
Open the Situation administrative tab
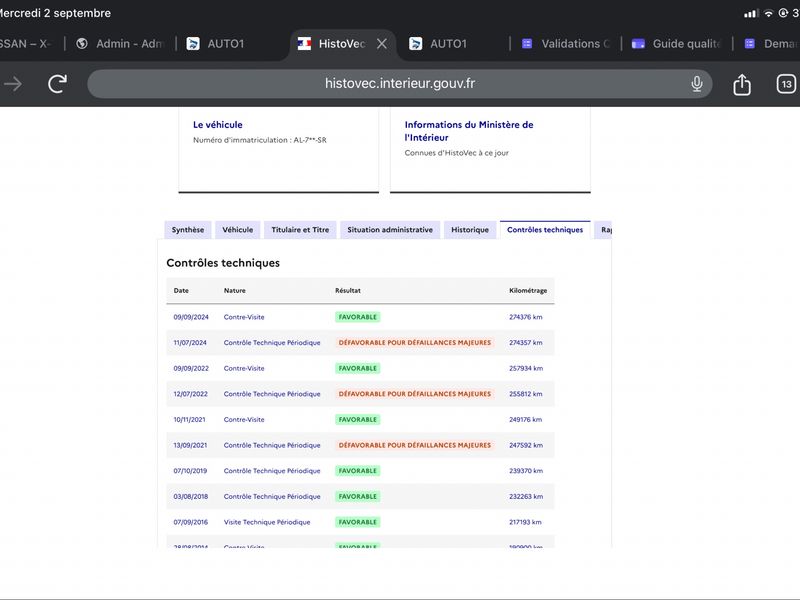390,230
